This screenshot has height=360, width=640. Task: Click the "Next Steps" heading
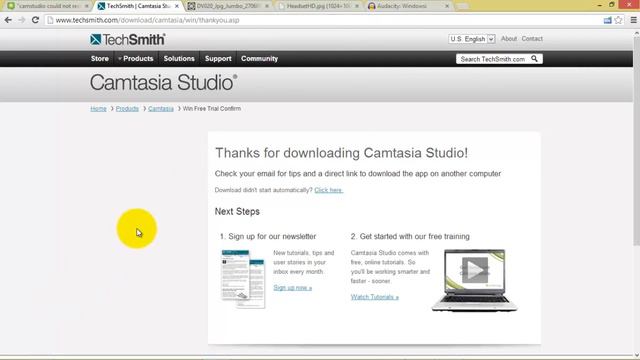[237, 211]
